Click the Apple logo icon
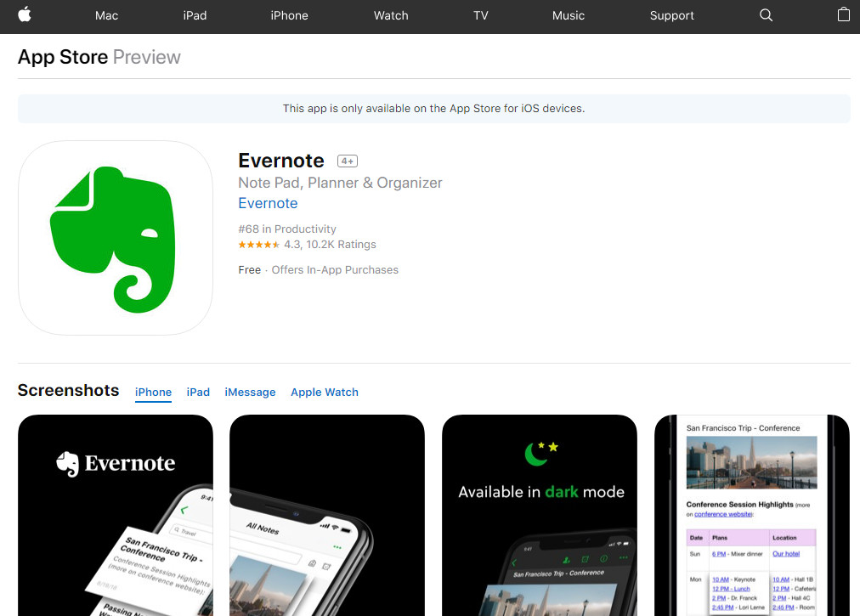This screenshot has width=860, height=616. pos(24,14)
